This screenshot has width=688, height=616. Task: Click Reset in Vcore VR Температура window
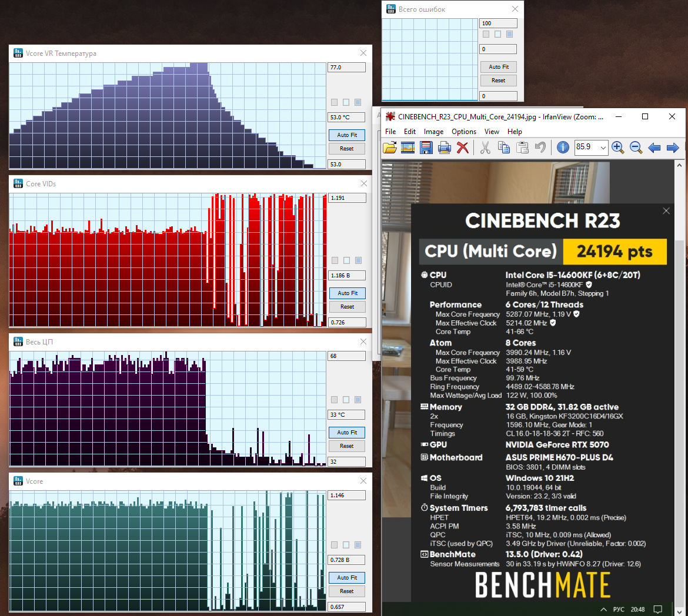pos(347,149)
